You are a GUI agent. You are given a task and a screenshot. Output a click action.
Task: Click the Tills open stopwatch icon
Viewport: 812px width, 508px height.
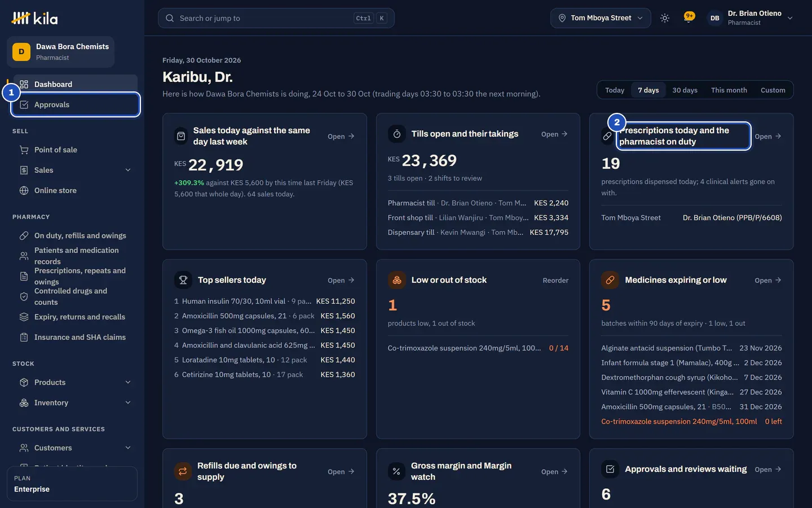(x=397, y=134)
